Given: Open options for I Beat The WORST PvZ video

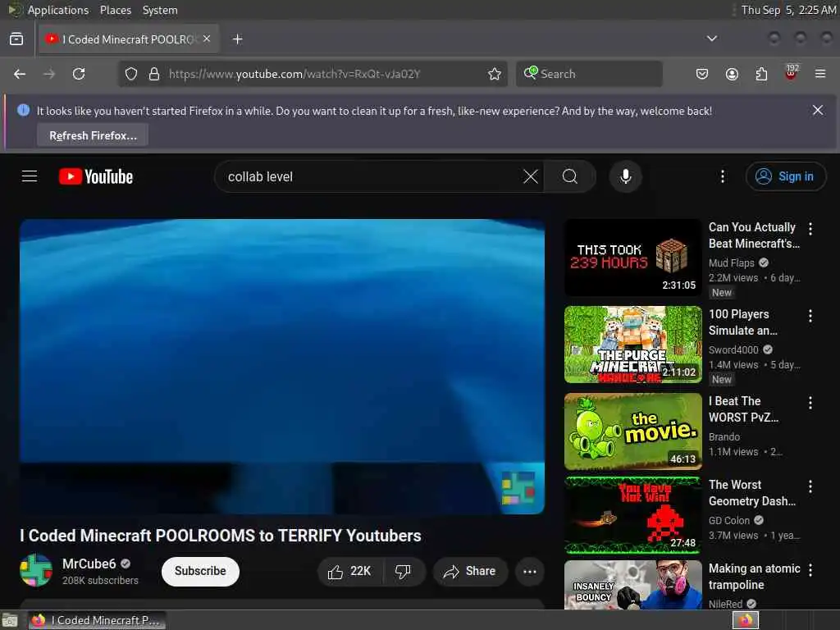Looking at the screenshot, I should 810,403.
